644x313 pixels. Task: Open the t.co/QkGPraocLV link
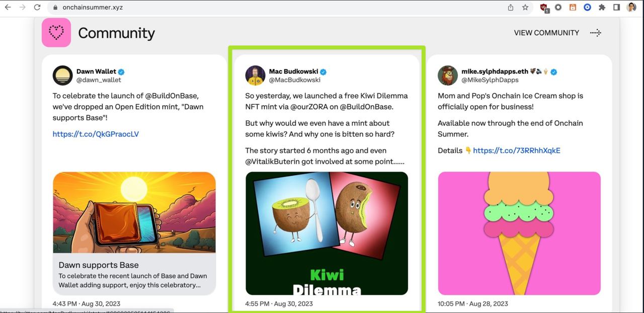click(96, 134)
